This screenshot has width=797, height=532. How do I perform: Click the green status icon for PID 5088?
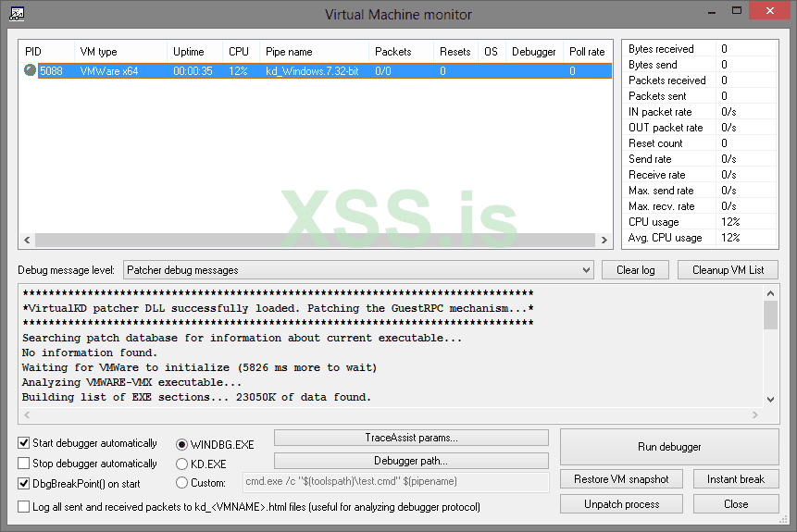tap(30, 70)
